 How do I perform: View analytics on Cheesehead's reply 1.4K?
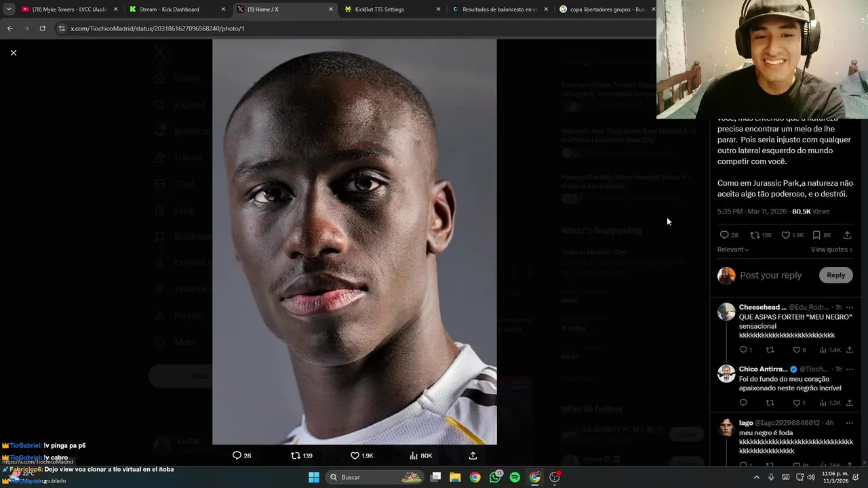coord(830,350)
